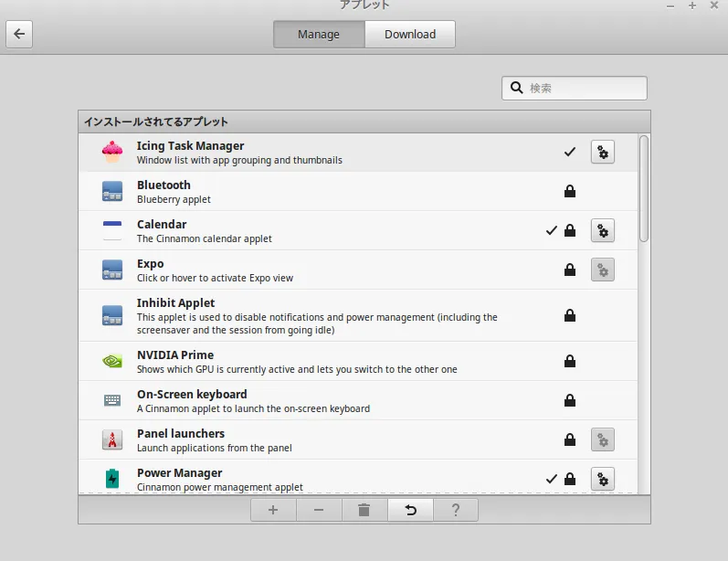Click the lock icon on NVIDIA Prime row
The width and height of the screenshot is (728, 561).
coord(570,361)
